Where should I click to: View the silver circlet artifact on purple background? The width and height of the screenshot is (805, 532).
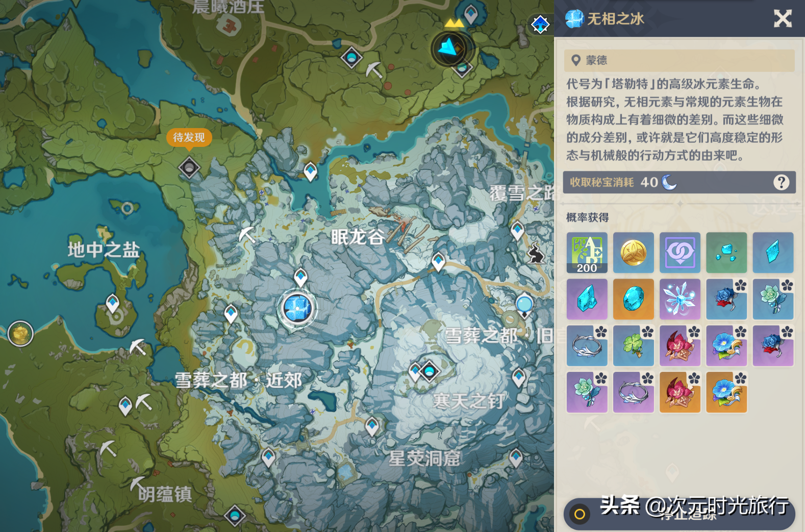click(x=633, y=392)
